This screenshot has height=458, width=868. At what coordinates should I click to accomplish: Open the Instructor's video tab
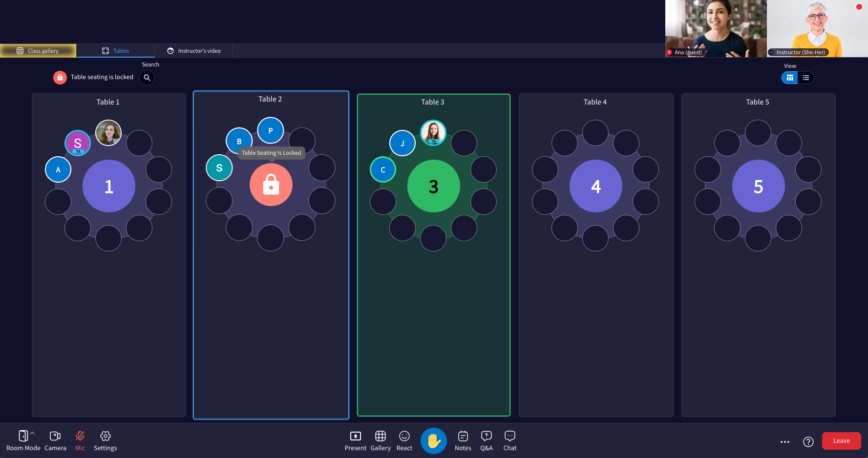pos(194,50)
